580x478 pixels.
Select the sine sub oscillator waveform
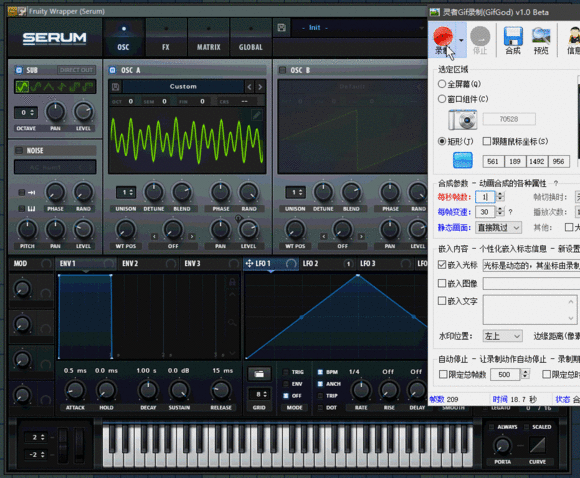tap(22, 87)
